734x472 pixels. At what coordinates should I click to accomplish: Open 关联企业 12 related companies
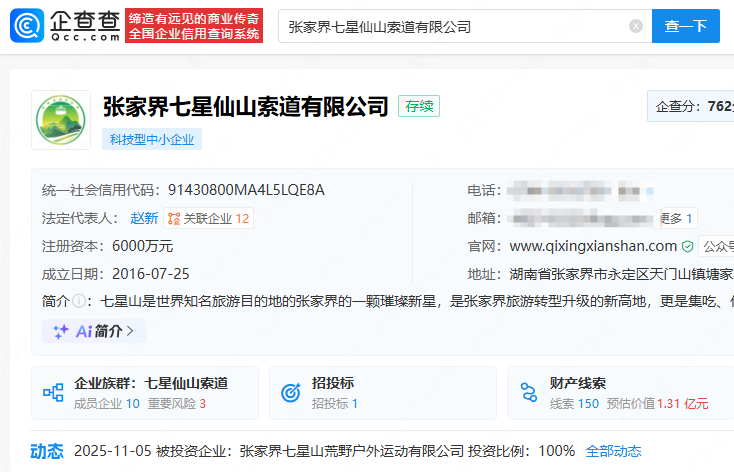(208, 218)
